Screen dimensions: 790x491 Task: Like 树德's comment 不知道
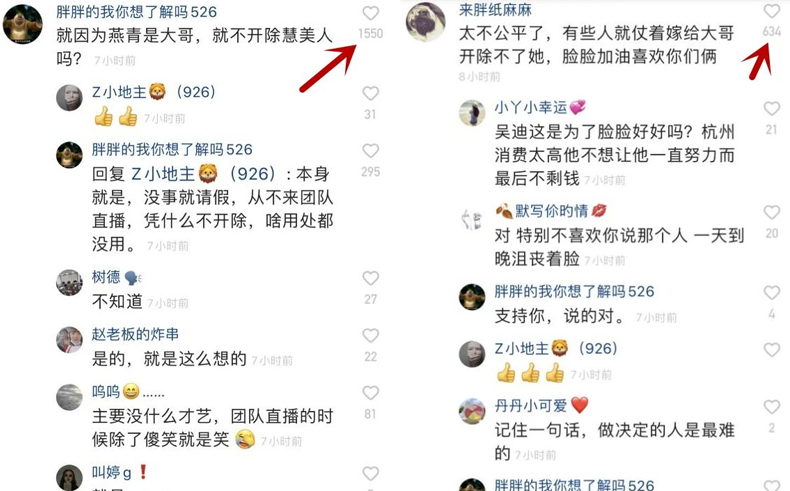[x=370, y=278]
